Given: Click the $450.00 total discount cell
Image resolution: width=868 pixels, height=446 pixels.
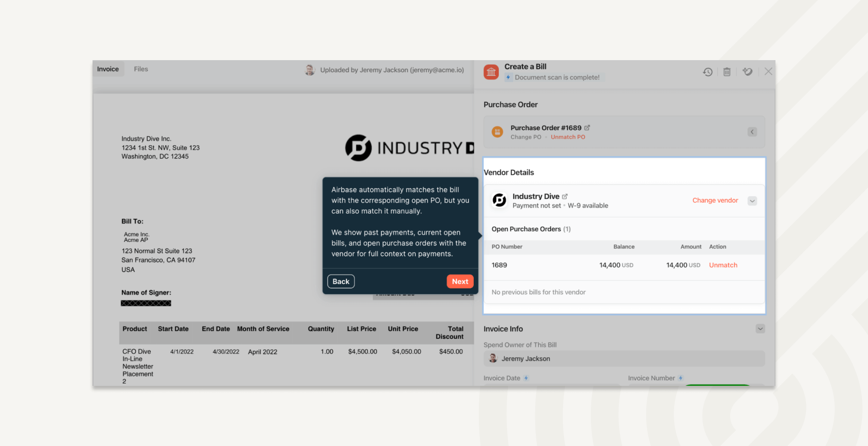Looking at the screenshot, I should [451, 352].
